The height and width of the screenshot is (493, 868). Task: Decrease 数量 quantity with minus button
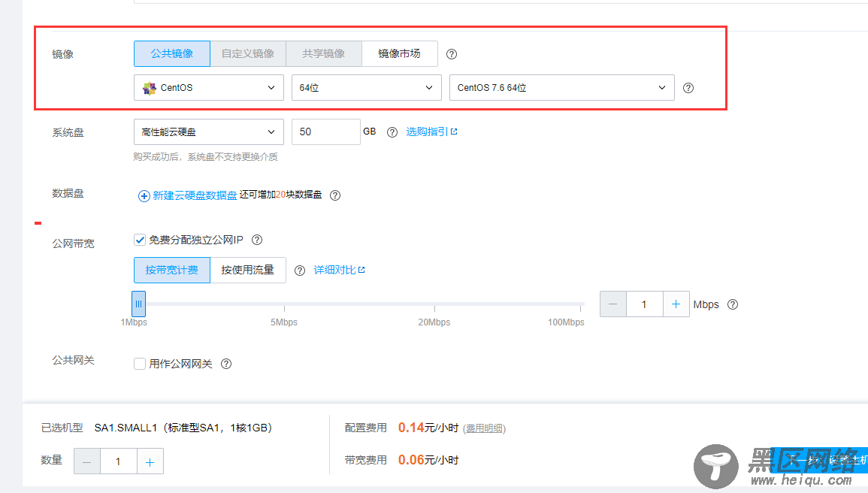[x=87, y=461]
